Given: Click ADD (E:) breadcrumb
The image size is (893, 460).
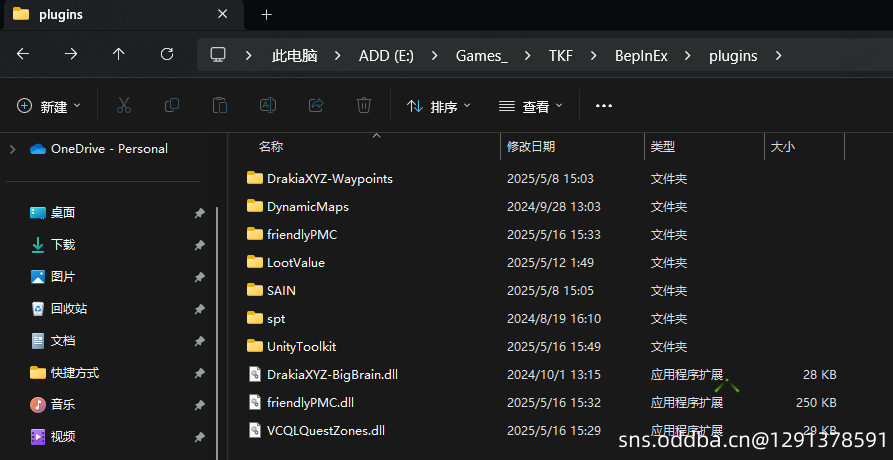Looking at the screenshot, I should click(x=386, y=56).
